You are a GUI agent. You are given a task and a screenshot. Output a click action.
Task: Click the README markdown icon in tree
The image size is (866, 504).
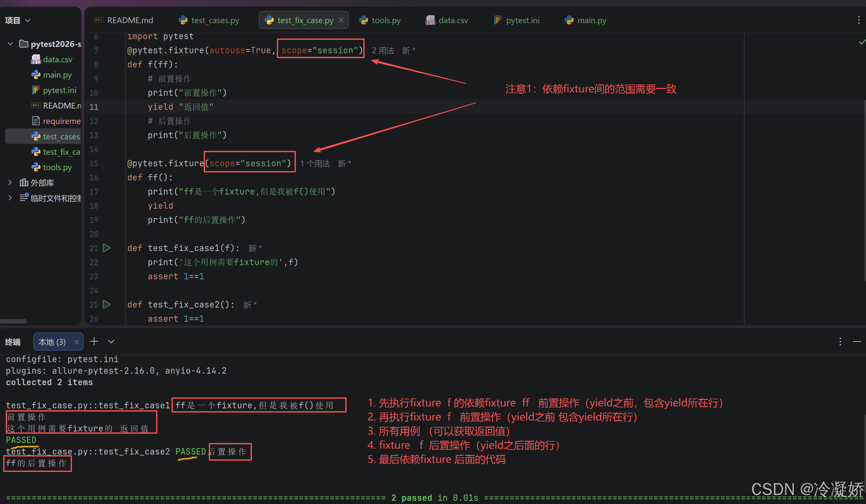tap(36, 105)
